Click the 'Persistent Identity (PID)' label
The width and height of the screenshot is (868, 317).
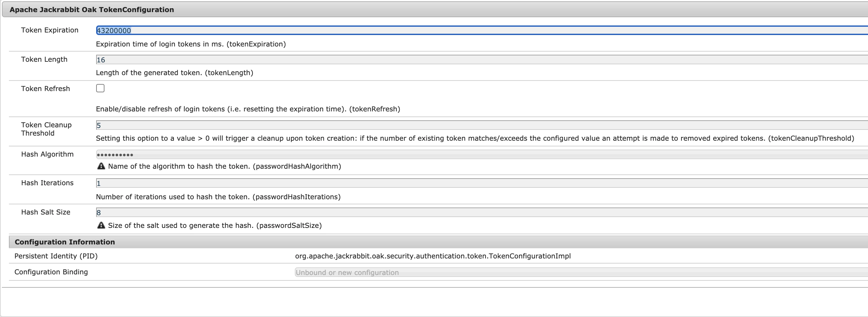coord(56,256)
